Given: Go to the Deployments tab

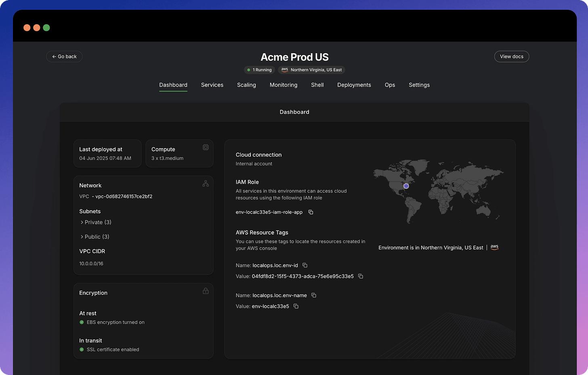Looking at the screenshot, I should click(354, 85).
